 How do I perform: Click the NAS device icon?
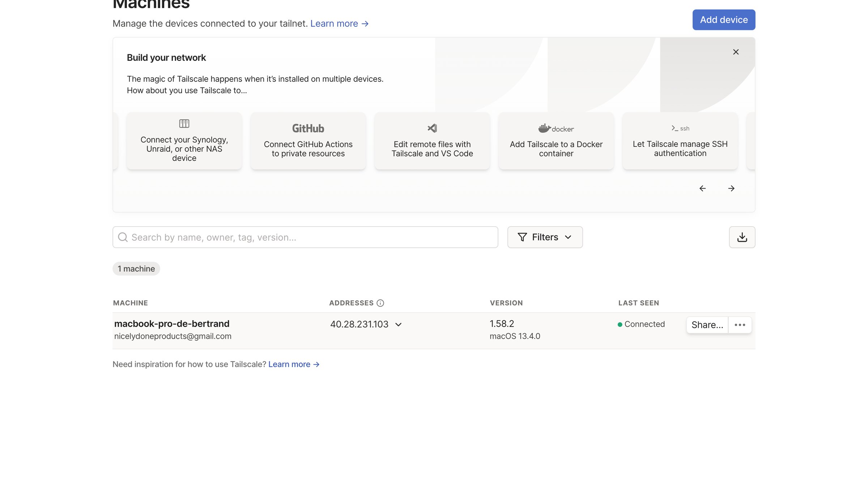pyautogui.click(x=184, y=124)
